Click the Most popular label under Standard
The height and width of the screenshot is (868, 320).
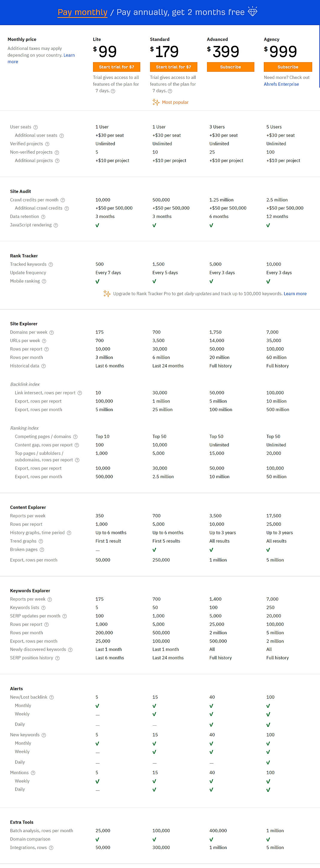175,103
